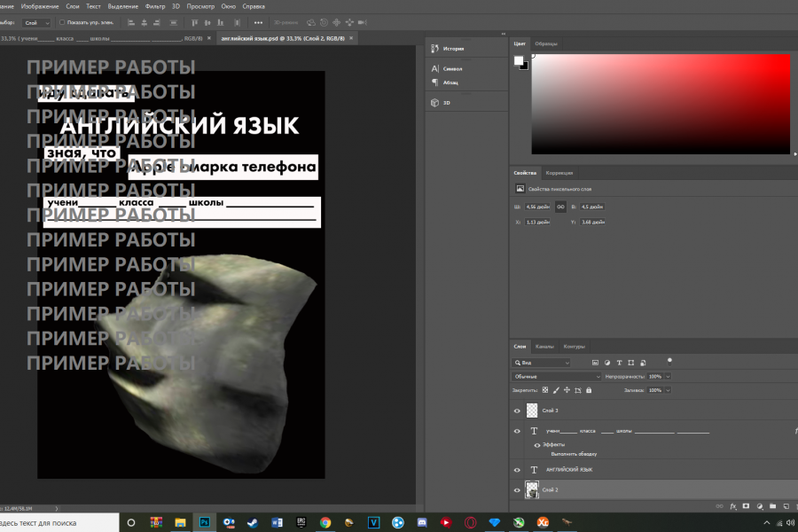The height and width of the screenshot is (532, 798).
Task: Create new group folder icon
Action: [x=773, y=506]
